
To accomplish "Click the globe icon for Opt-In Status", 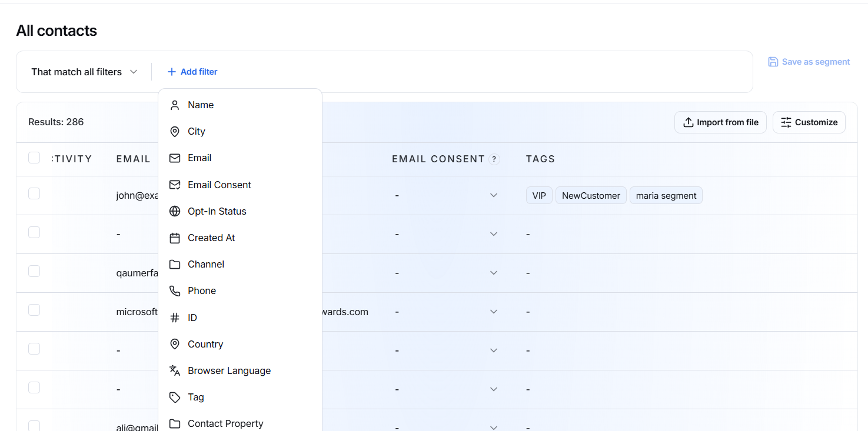I will [x=175, y=211].
